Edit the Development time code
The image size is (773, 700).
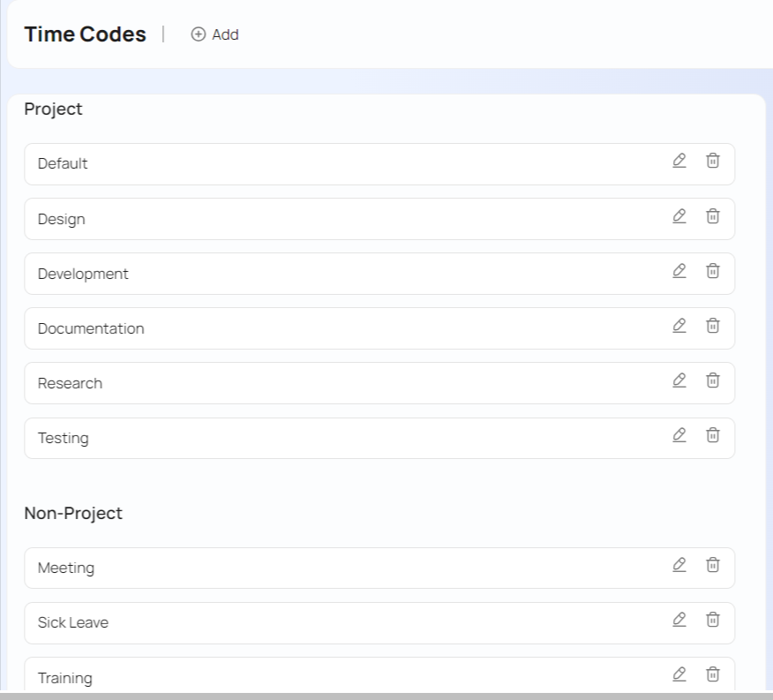point(679,271)
